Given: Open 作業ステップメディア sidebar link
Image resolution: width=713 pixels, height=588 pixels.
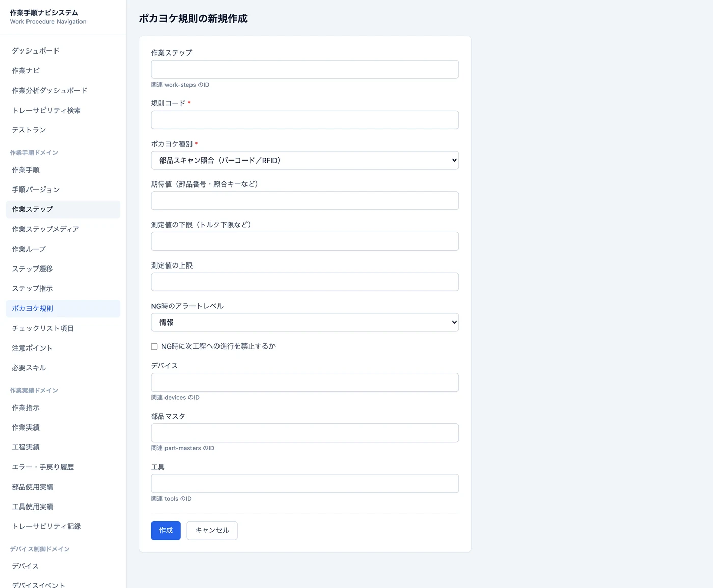Looking at the screenshot, I should point(63,229).
